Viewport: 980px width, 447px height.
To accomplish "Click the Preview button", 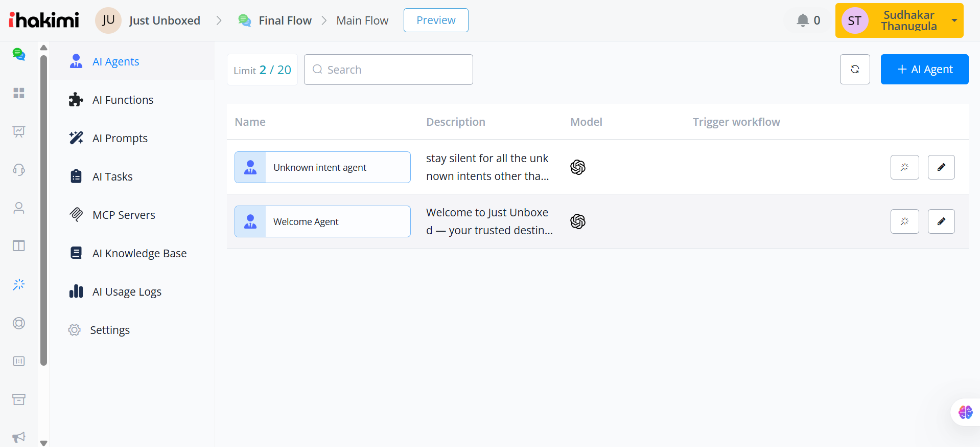I will (436, 20).
